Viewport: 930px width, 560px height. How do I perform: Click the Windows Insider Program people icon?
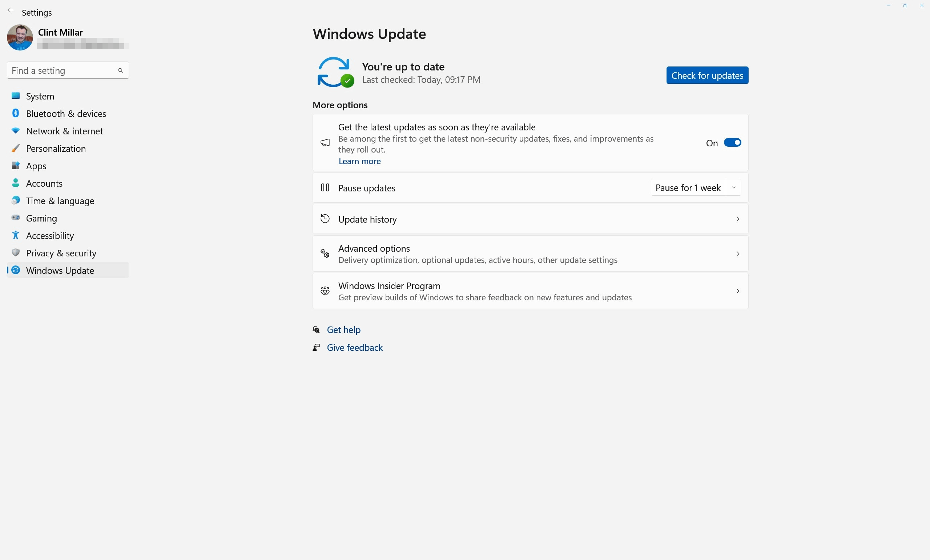325,291
